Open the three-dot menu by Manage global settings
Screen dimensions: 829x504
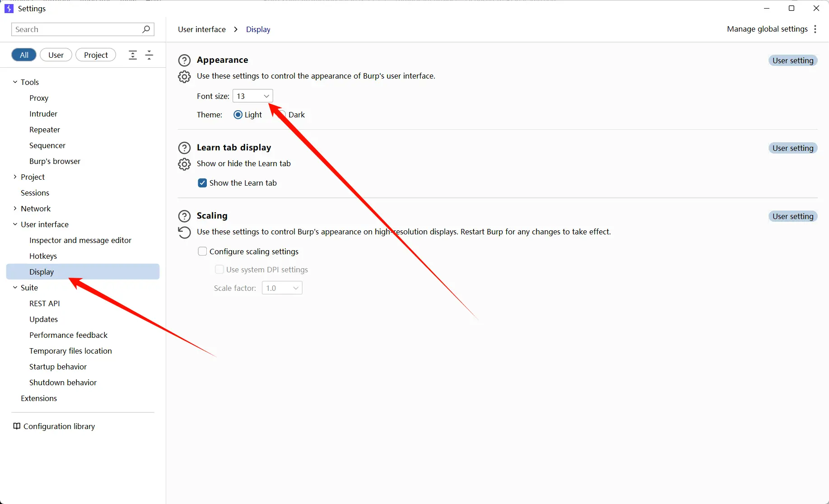point(815,29)
